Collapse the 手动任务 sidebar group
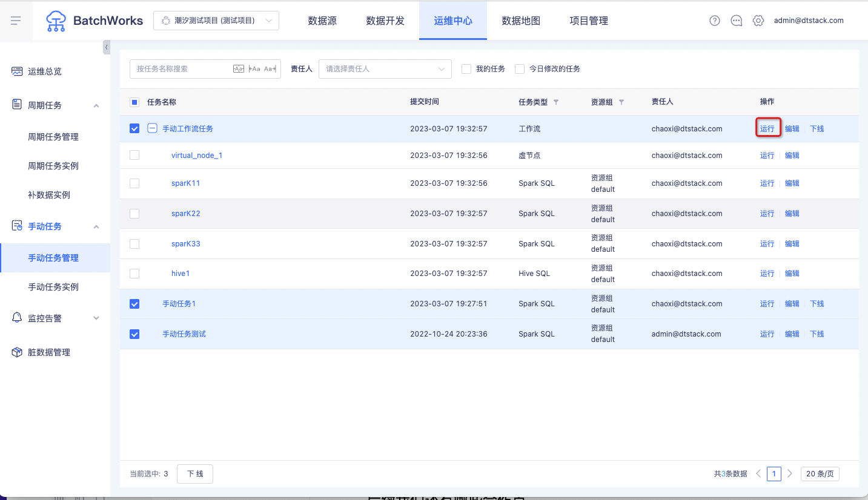868x500 pixels. (96, 226)
